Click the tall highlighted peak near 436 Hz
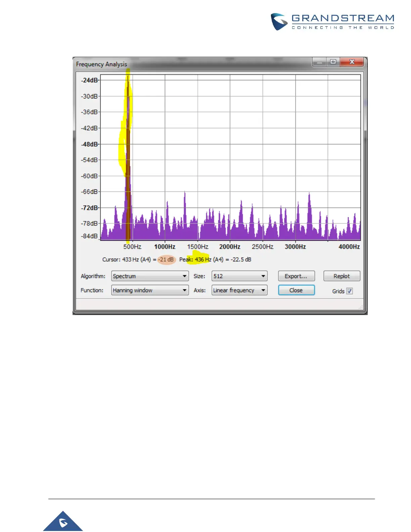The width and height of the screenshot is (411, 532). pos(128,134)
